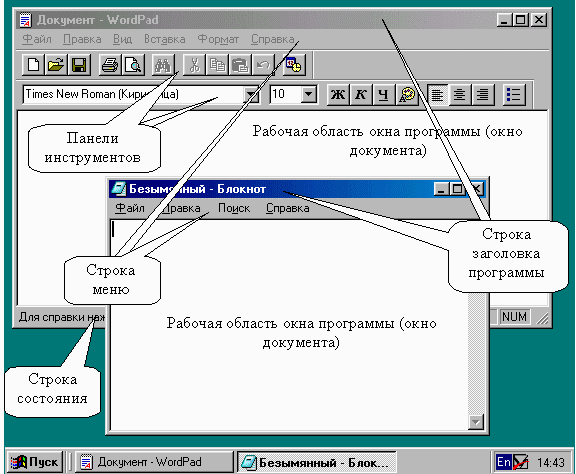Open WordPad Вид menu
The image size is (576, 474).
[x=122, y=39]
